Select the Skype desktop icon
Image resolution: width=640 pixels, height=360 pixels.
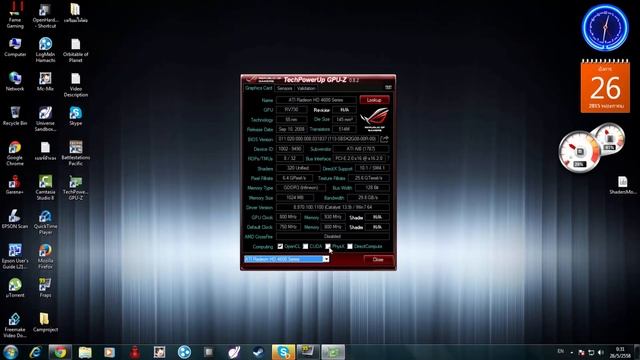[76, 116]
